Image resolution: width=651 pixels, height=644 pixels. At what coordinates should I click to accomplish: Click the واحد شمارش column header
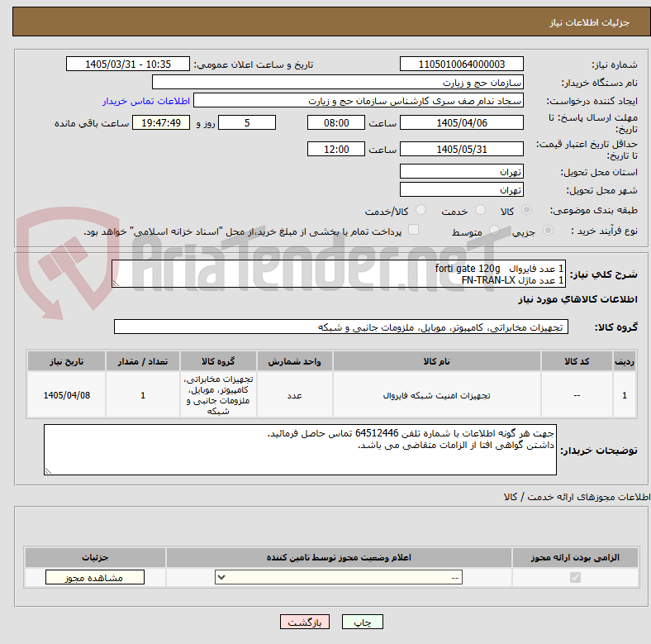(294, 361)
